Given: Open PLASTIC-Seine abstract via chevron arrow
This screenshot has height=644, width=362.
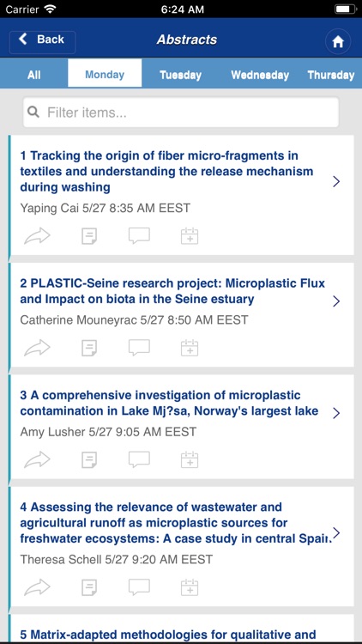Looking at the screenshot, I should tap(336, 301).
